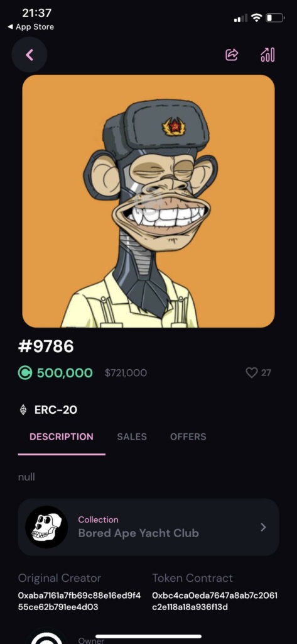Tap the $721,000 dollar value
Screen dimensions: 297x644
click(126, 373)
